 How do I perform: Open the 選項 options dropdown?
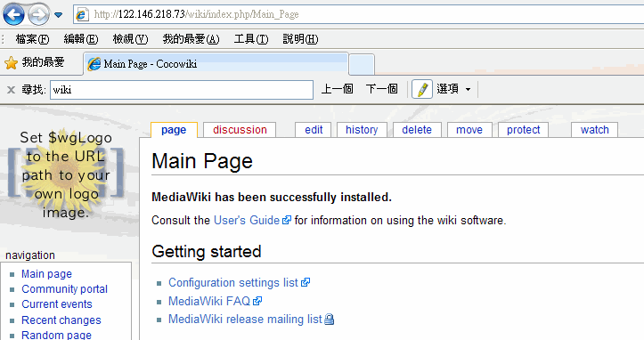(x=453, y=89)
